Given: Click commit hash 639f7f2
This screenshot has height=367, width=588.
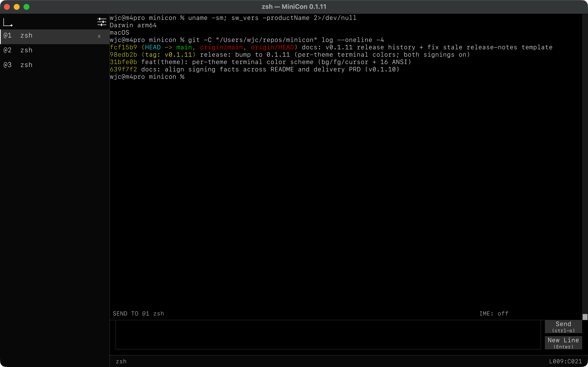Looking at the screenshot, I should (123, 69).
